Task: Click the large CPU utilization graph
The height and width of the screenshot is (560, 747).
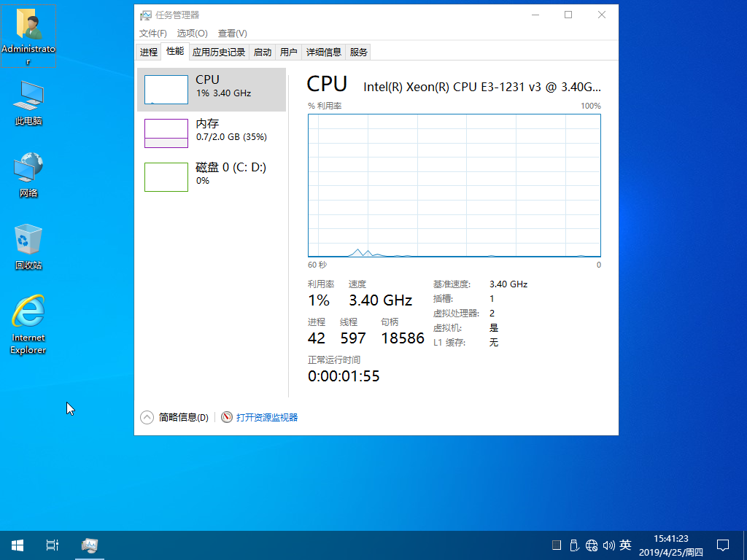Action: pos(454,185)
